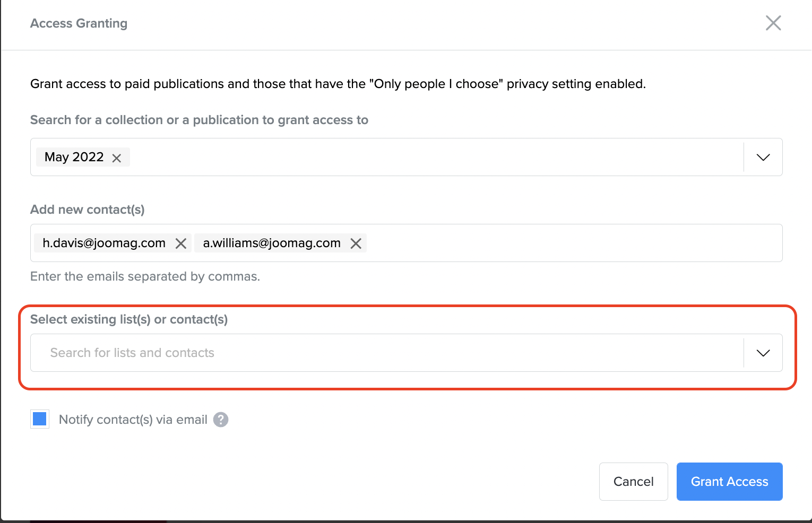Click empty space in the new contacts email field
812x523 pixels.
point(557,243)
